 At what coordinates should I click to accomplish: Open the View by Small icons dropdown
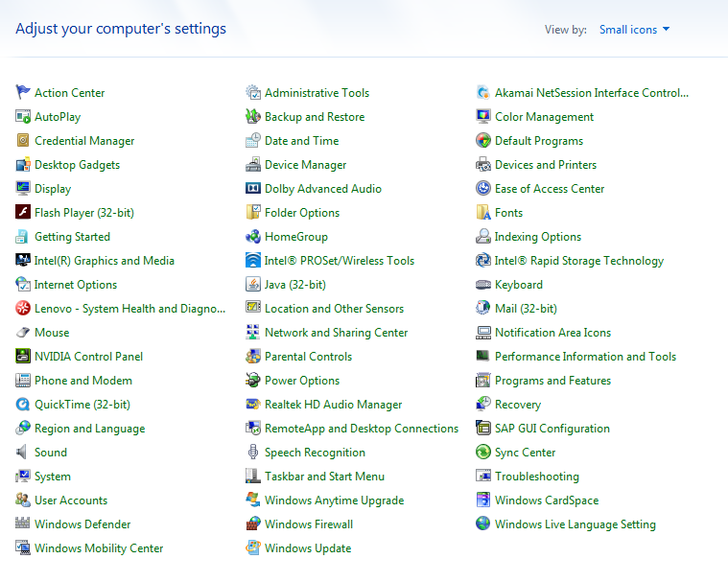pyautogui.click(x=634, y=30)
